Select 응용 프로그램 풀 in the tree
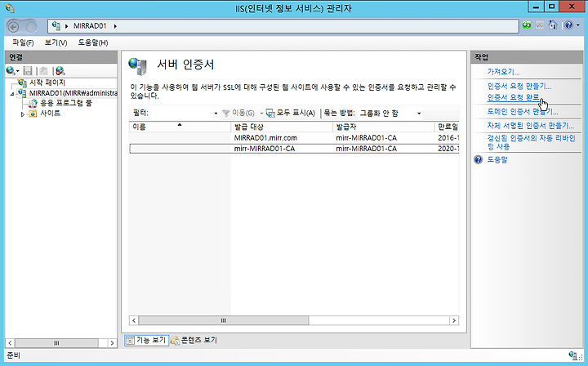Screen dimensions: 588x366 point(66,103)
